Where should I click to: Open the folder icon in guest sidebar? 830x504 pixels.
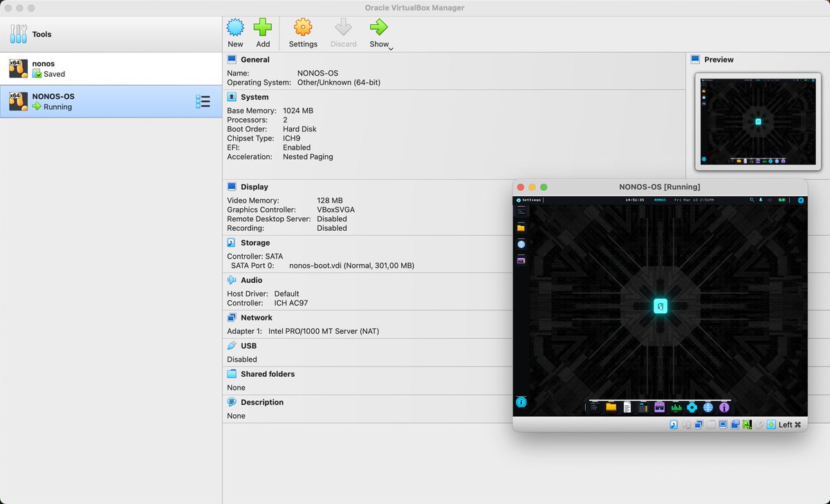[521, 227]
